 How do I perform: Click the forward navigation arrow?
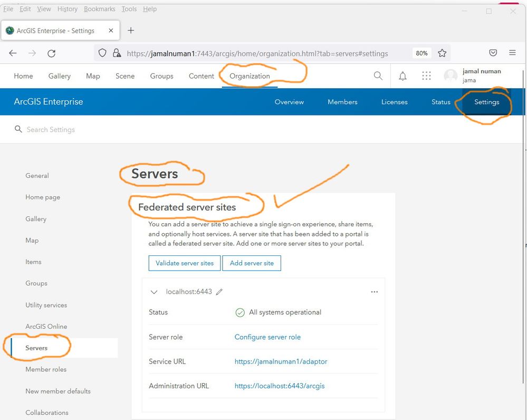point(32,53)
